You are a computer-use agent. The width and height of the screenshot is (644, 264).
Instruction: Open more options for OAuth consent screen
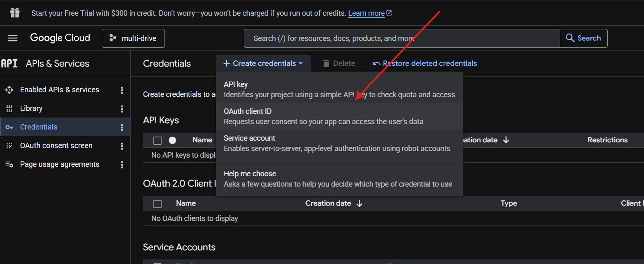[122, 146]
